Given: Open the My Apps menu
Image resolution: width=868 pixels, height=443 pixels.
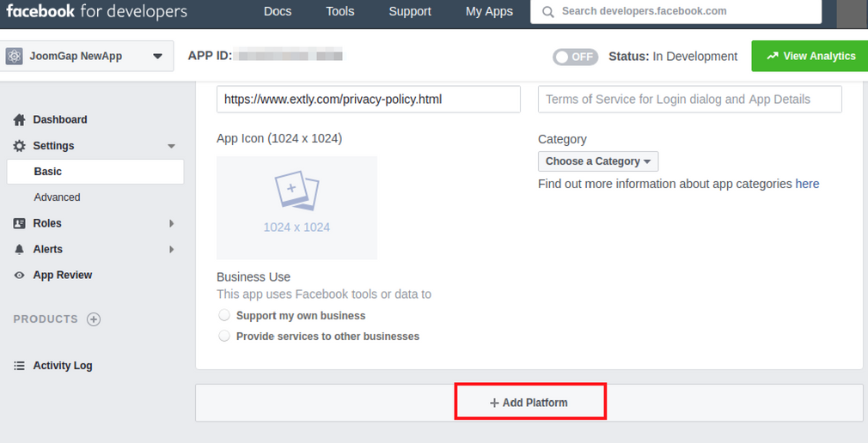Looking at the screenshot, I should pos(489,12).
